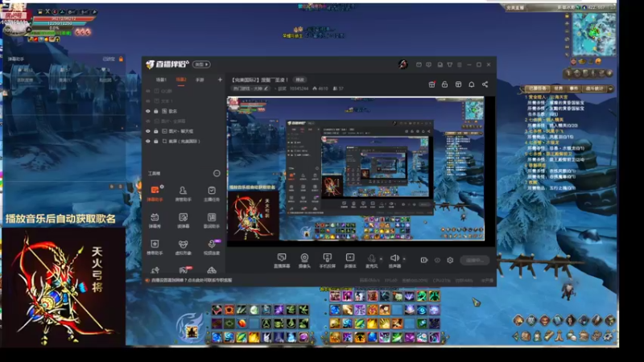
Task: Click the layout window icon near bell
Action: [x=458, y=84]
